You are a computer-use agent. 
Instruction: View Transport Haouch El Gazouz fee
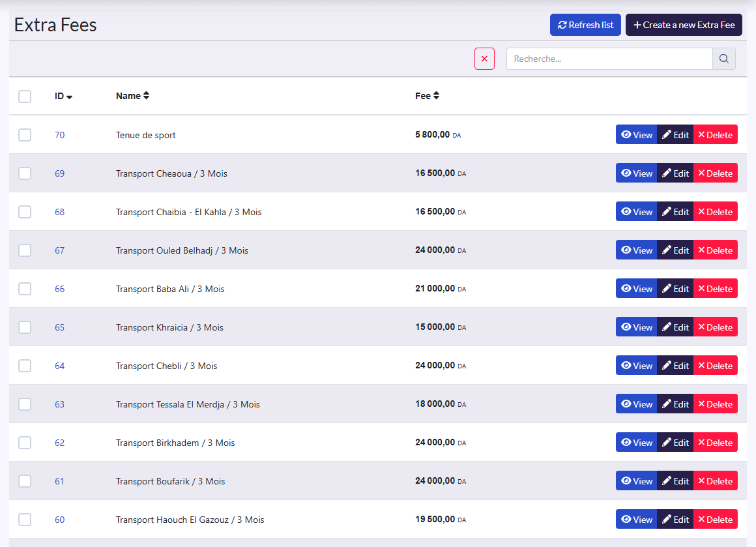[637, 519]
